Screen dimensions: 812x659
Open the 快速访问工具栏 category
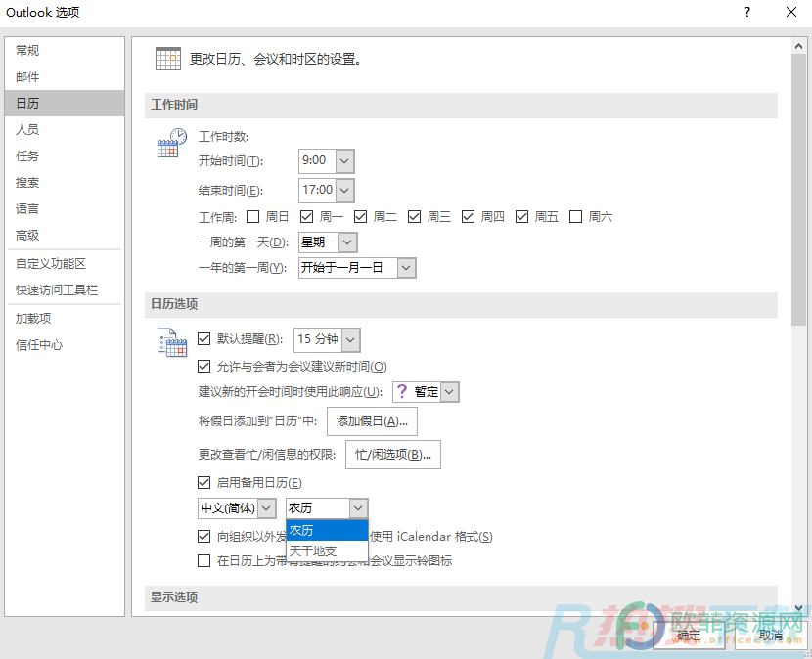(65, 289)
